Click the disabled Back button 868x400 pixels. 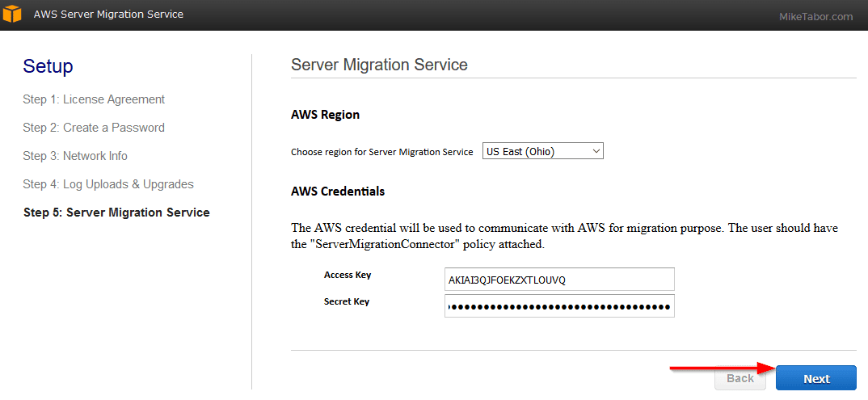pyautogui.click(x=740, y=378)
